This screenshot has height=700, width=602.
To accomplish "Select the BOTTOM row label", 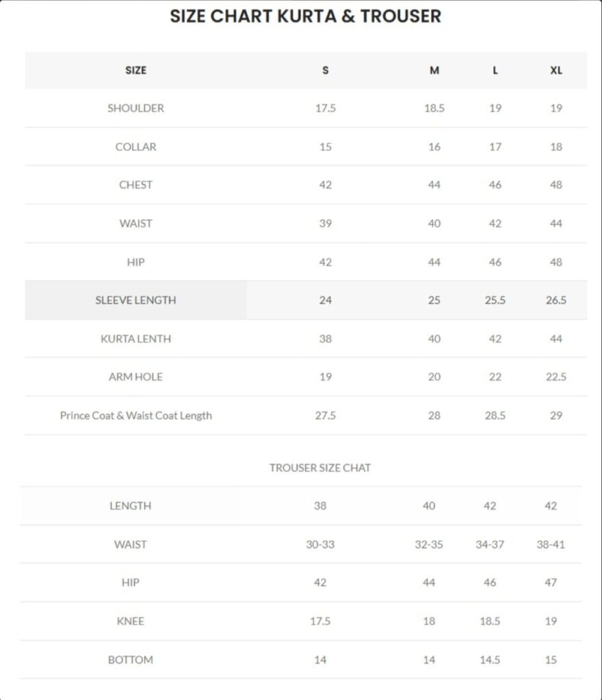I will (x=130, y=660).
